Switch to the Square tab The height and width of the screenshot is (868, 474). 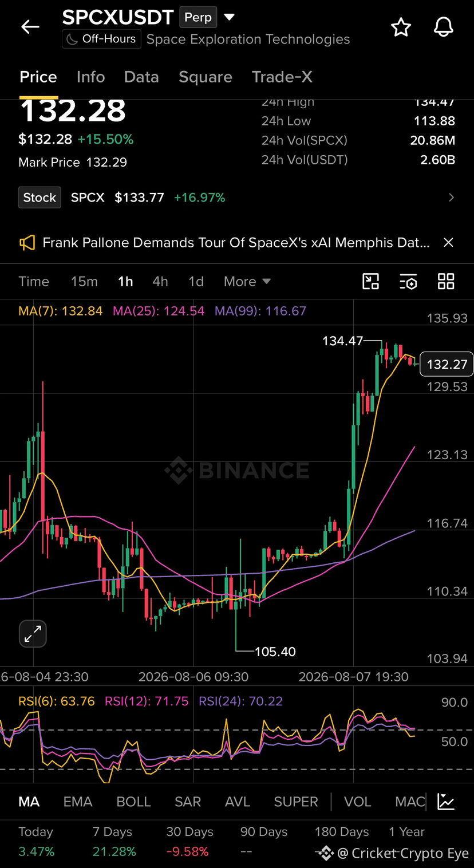[206, 77]
